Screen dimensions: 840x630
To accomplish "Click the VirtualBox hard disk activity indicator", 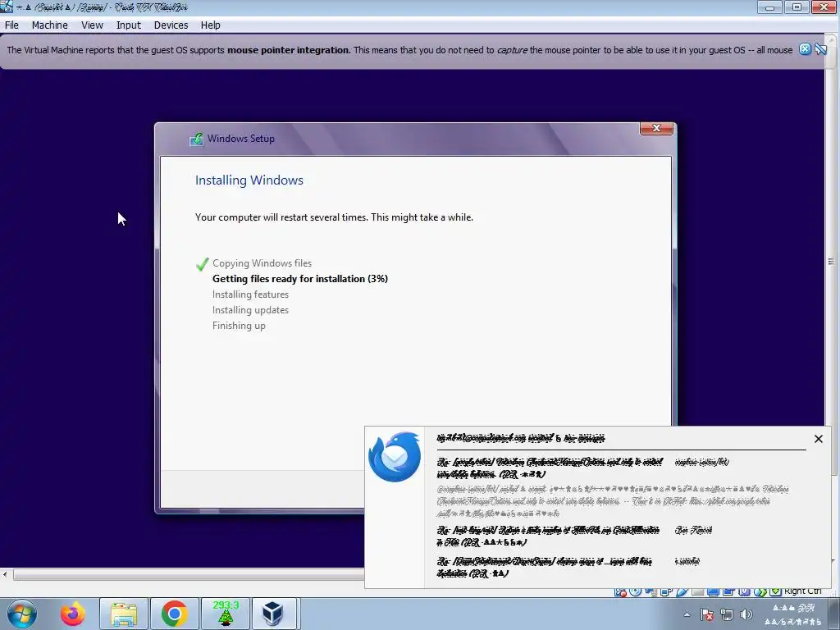I will 620,591.
